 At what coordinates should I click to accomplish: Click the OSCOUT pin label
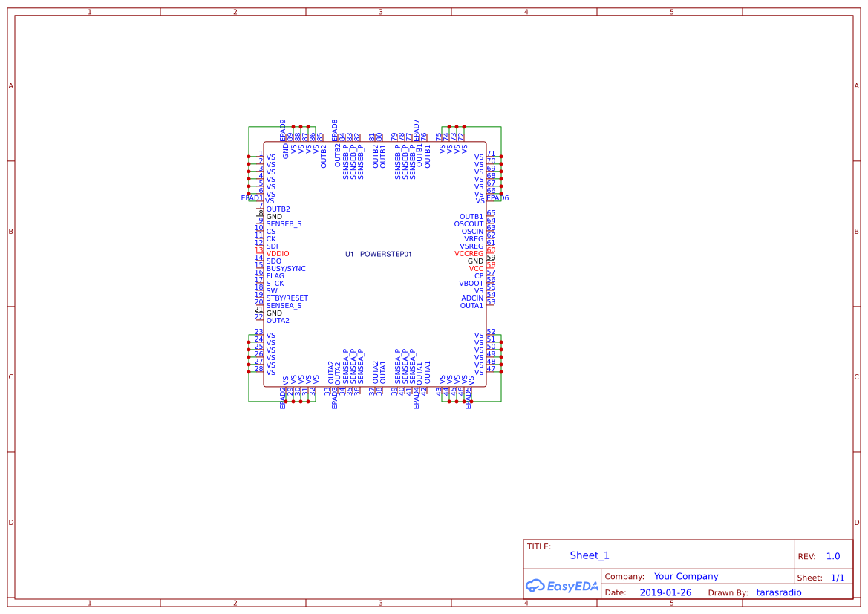click(467, 223)
